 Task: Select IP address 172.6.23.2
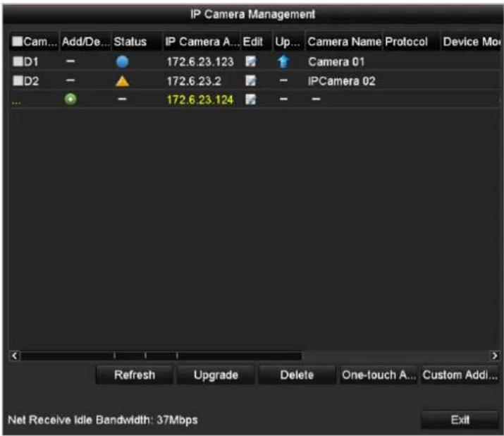[x=194, y=81]
